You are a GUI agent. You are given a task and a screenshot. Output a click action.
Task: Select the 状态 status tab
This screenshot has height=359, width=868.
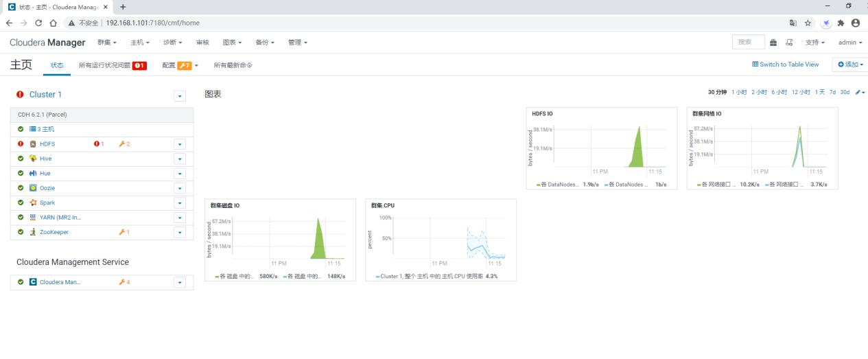coord(57,65)
